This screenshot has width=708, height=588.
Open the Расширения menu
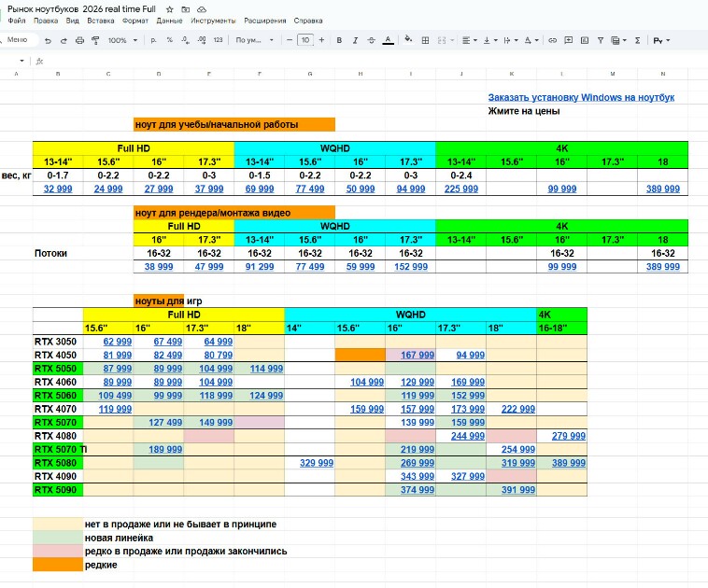(265, 21)
